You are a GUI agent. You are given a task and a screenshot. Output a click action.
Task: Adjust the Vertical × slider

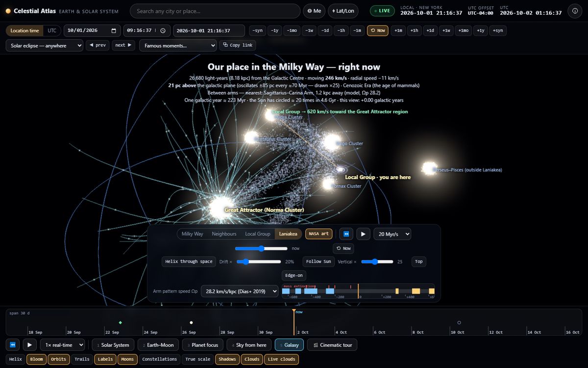[377, 262]
